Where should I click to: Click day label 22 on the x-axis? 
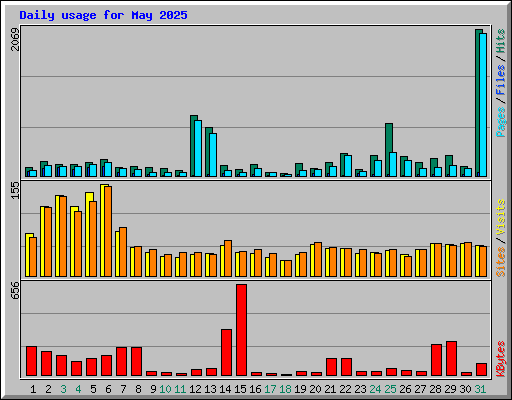345,389
